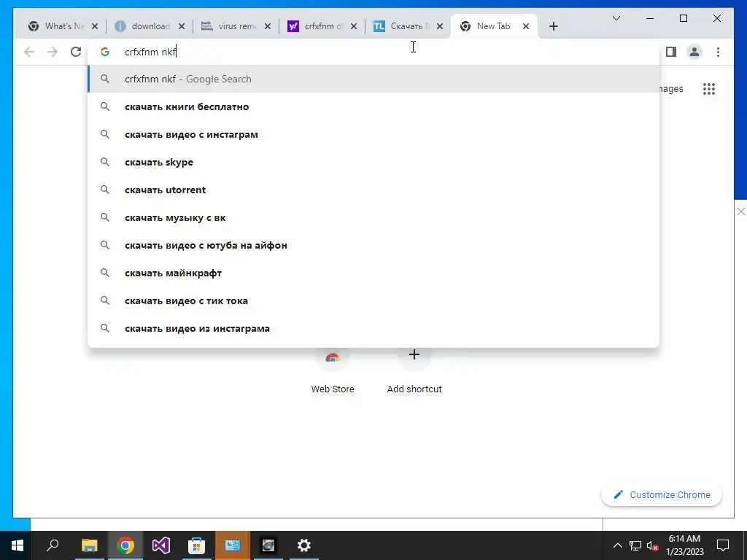Close the "What's Ne" tab
Screen dimensions: 747x560
95,27
